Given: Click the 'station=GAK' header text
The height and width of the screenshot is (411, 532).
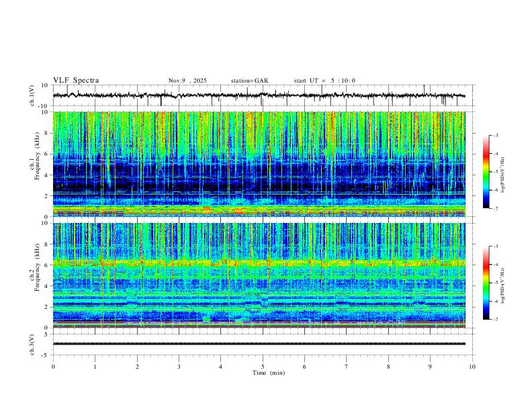Looking at the screenshot, I should click(x=250, y=81).
